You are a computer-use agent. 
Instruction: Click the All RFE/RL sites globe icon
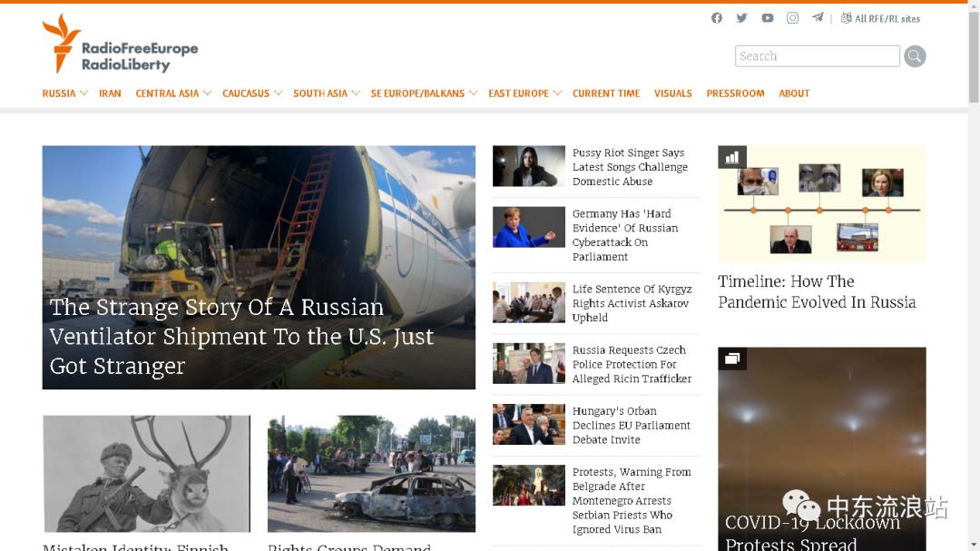click(x=847, y=18)
